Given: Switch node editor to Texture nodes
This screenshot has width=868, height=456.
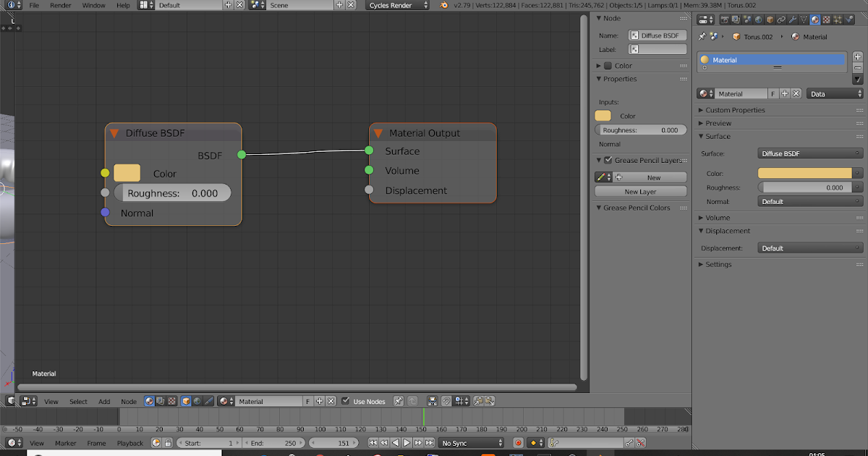Looking at the screenshot, I should coord(171,400).
